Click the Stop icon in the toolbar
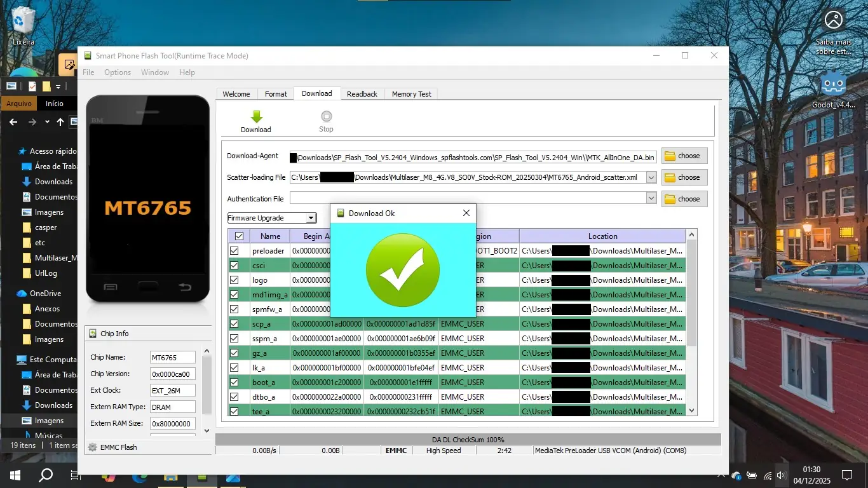The width and height of the screenshot is (868, 488). [326, 116]
